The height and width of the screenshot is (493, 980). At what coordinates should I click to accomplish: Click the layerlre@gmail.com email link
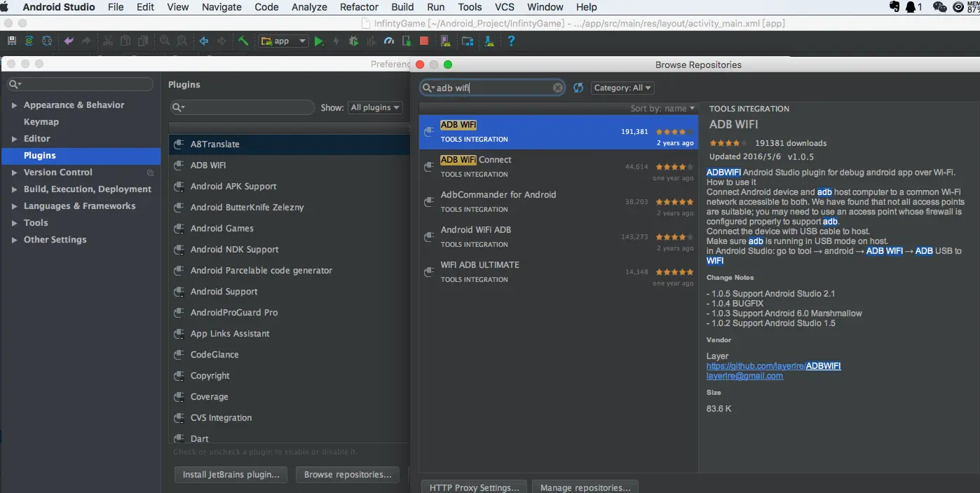click(744, 376)
